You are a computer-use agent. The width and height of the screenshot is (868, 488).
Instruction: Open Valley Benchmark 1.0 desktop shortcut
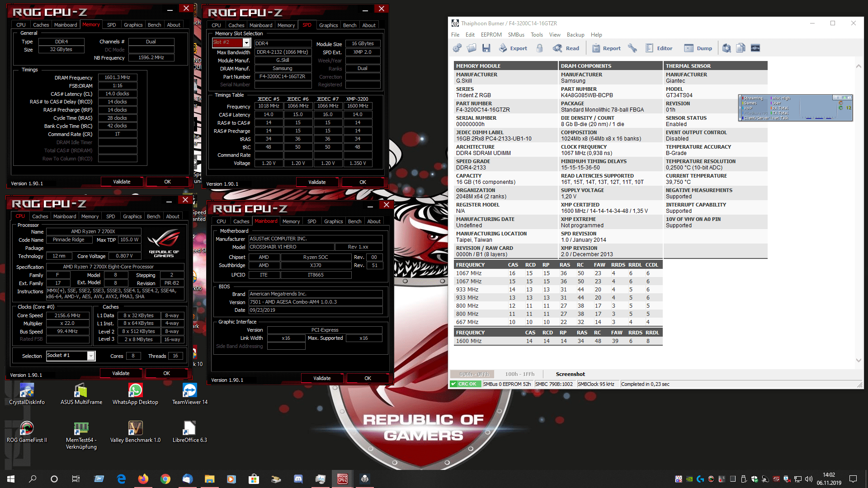pyautogui.click(x=135, y=432)
